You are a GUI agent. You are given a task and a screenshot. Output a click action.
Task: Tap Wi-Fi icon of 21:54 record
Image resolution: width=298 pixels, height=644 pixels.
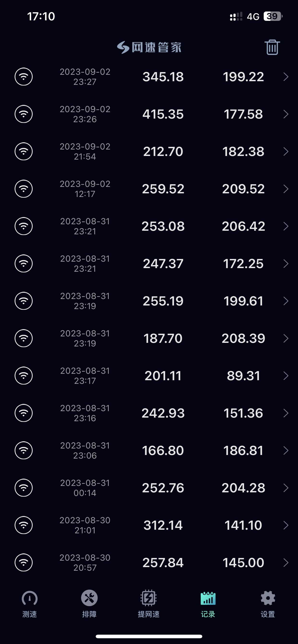click(x=24, y=151)
